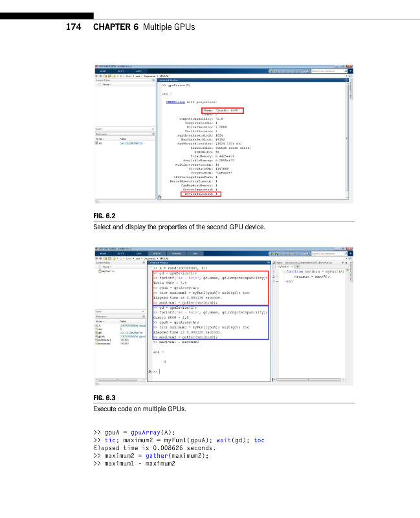The image size is (420, 518).
Task: Switch to the EDITOR tab in lower window
Action: 157,253
